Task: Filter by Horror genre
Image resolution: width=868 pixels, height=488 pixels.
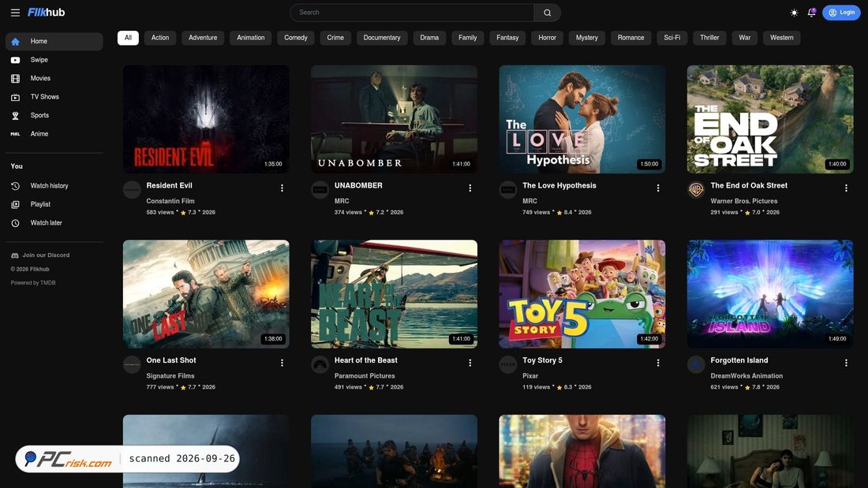Action: [x=547, y=38]
